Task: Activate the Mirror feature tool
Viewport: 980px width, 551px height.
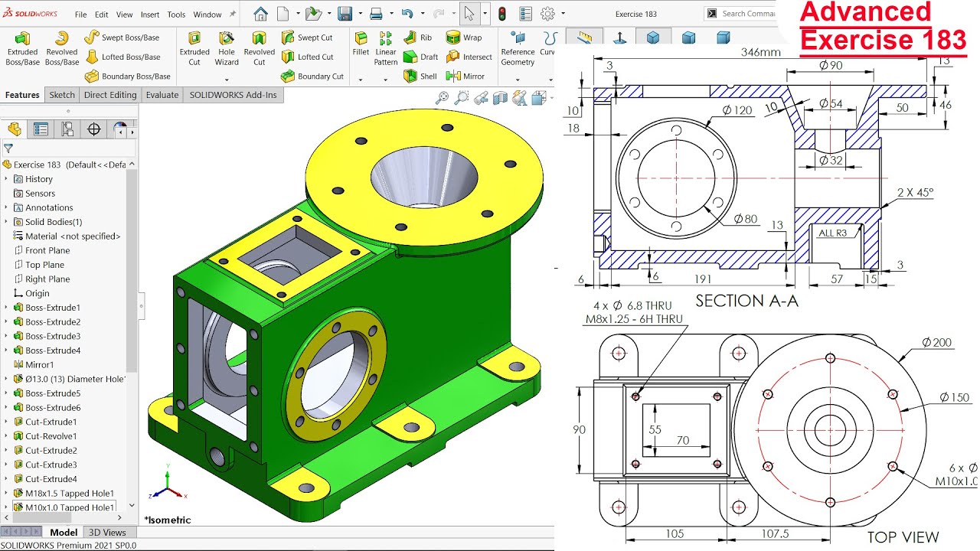Action: pos(465,76)
